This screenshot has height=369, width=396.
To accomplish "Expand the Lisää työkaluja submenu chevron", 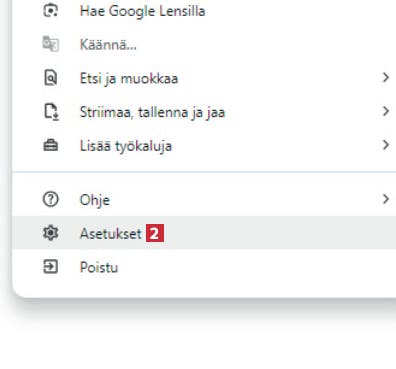I will point(386,145).
